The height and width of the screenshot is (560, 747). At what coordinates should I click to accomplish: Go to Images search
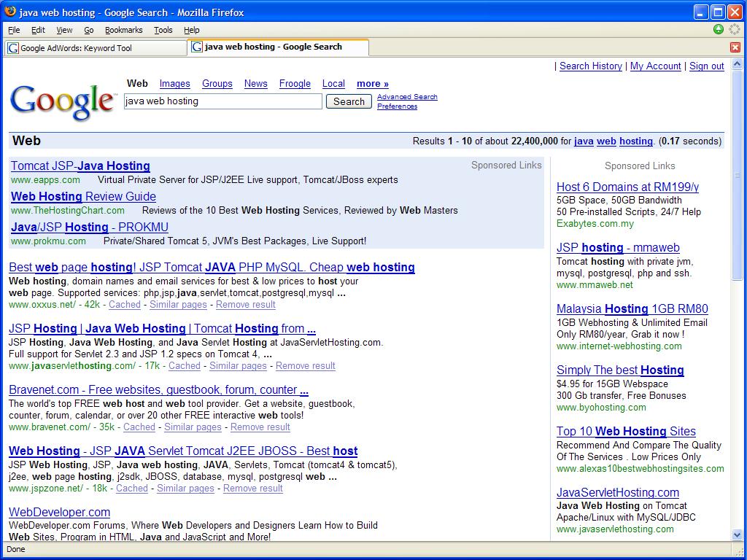coord(174,84)
